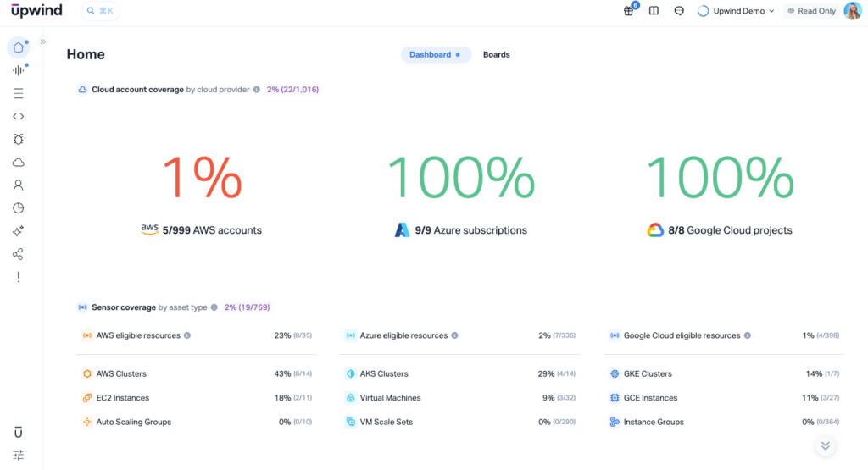Expand the sidebar with the double chevron
Screen dimensions: 868x470
(43, 41)
